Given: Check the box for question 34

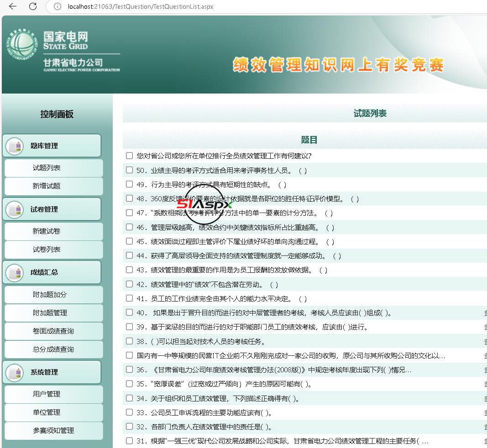Looking at the screenshot, I should 129,398.
